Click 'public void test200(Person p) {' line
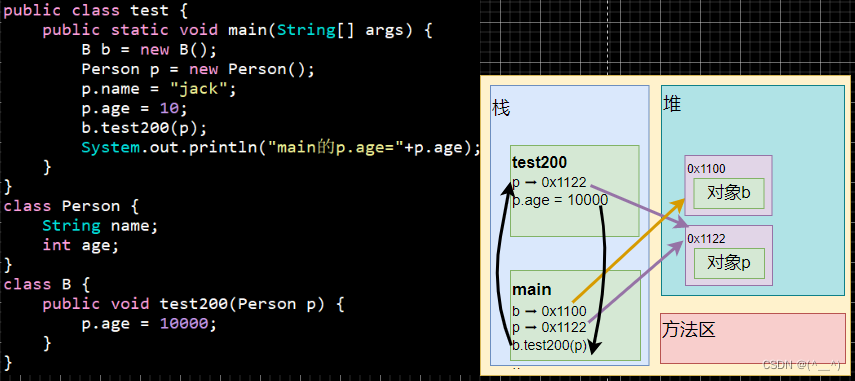Screen dimensions: 855x381 [x=194, y=304]
